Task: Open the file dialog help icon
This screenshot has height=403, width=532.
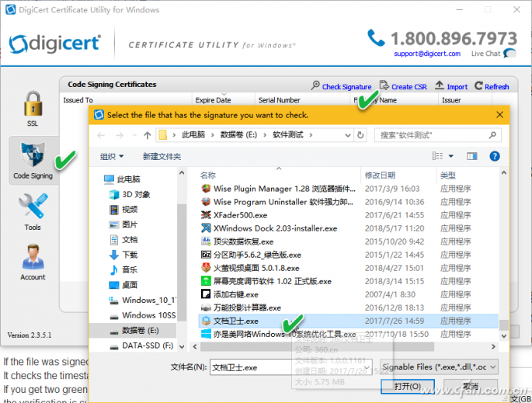Action: point(494,156)
